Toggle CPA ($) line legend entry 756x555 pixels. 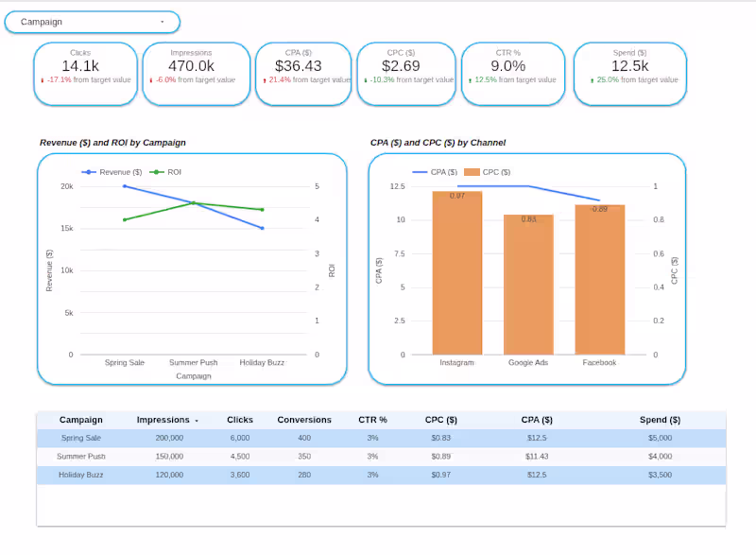pyautogui.click(x=435, y=172)
